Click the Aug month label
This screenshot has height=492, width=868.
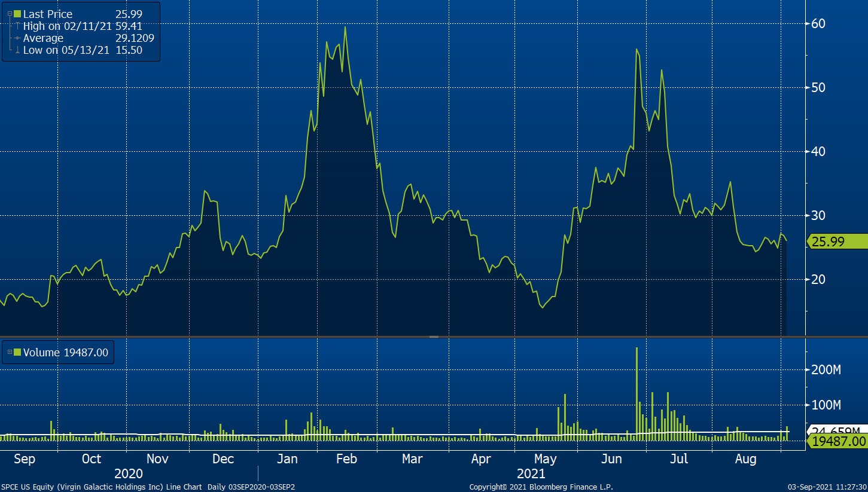point(745,460)
